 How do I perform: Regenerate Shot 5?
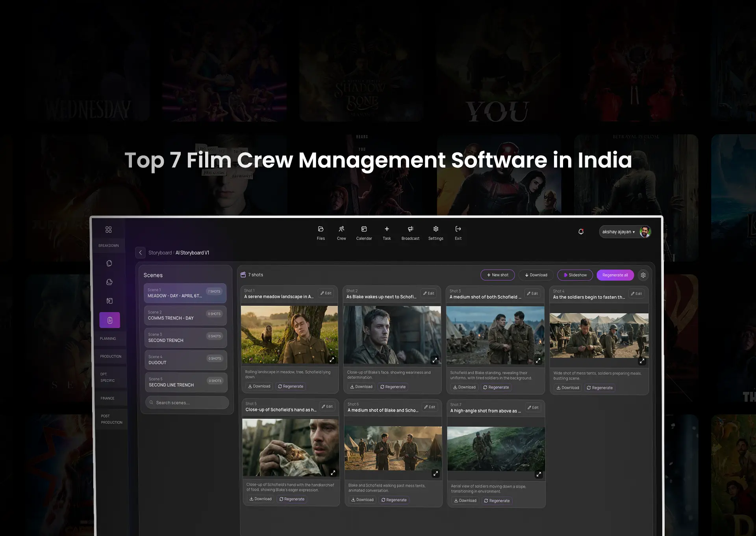(x=292, y=499)
